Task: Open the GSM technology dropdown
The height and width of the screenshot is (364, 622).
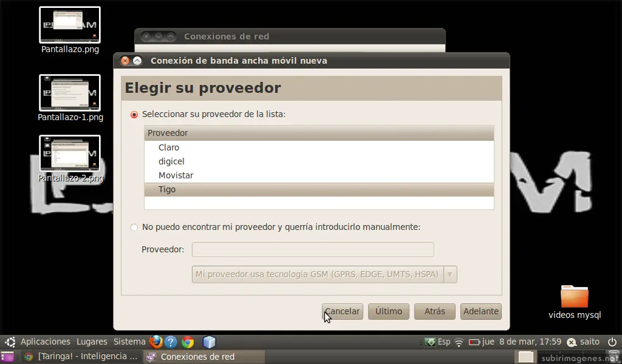Action: tap(324, 274)
